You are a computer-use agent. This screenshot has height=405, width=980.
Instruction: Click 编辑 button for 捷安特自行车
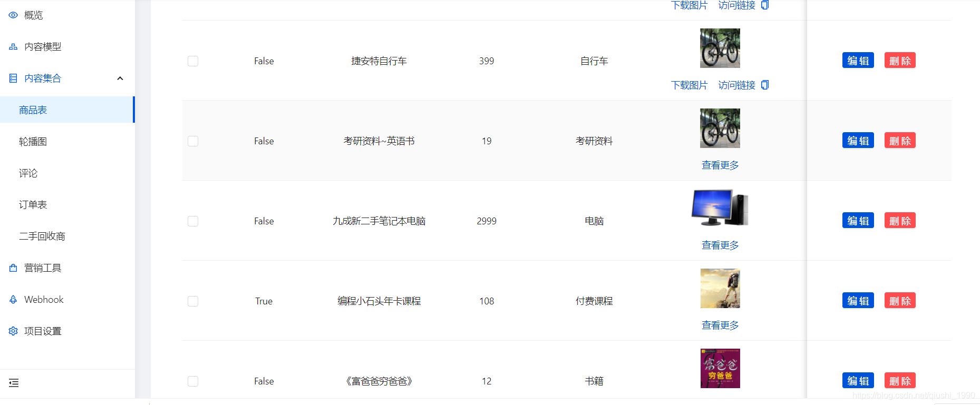click(858, 61)
